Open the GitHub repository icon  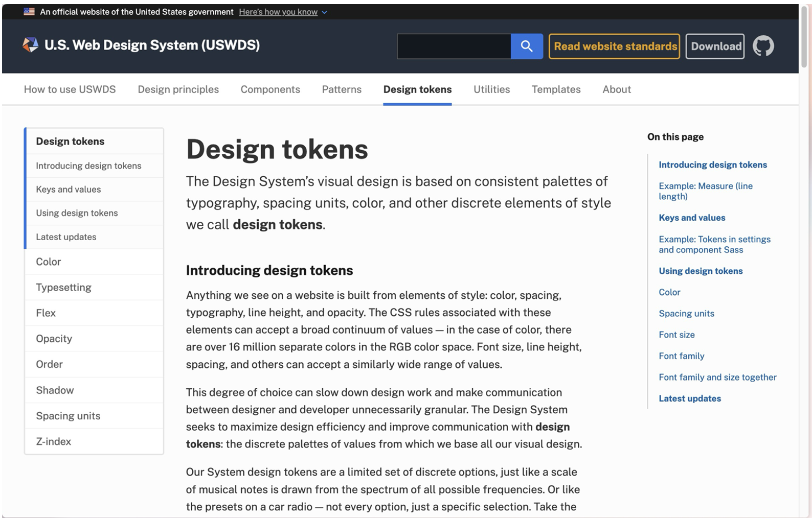pyautogui.click(x=763, y=46)
